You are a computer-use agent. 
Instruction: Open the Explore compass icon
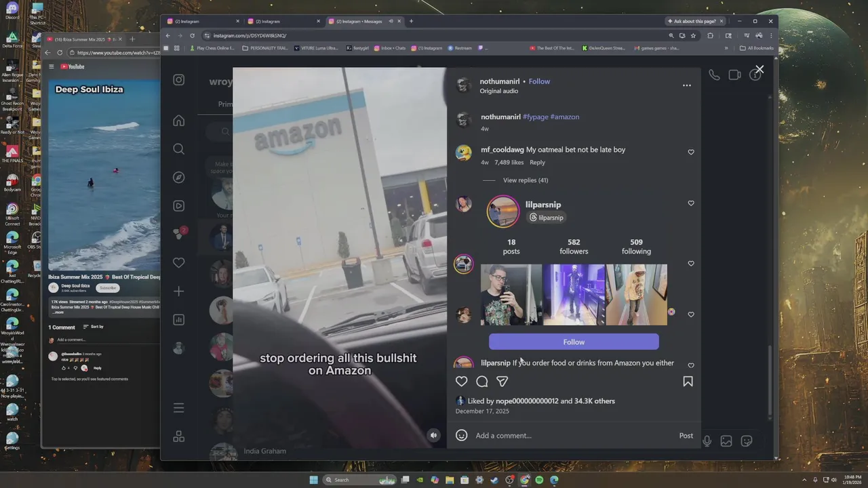pos(178,178)
